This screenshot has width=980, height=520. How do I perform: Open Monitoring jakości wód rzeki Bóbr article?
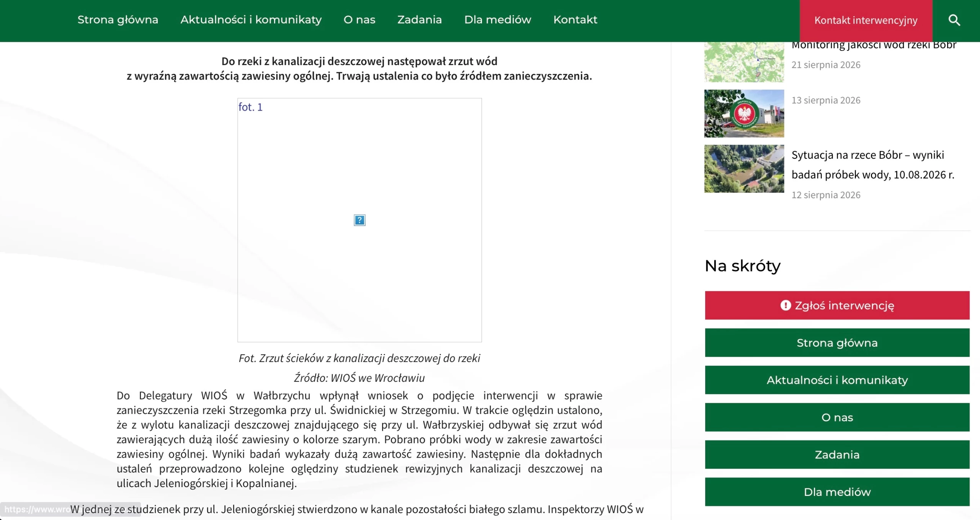(874, 46)
